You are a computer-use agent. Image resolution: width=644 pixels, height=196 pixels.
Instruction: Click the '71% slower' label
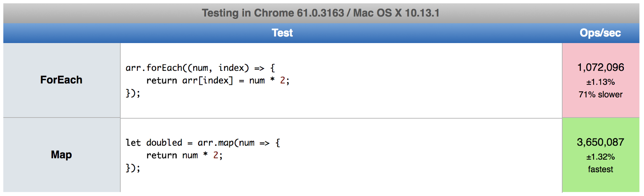point(601,95)
